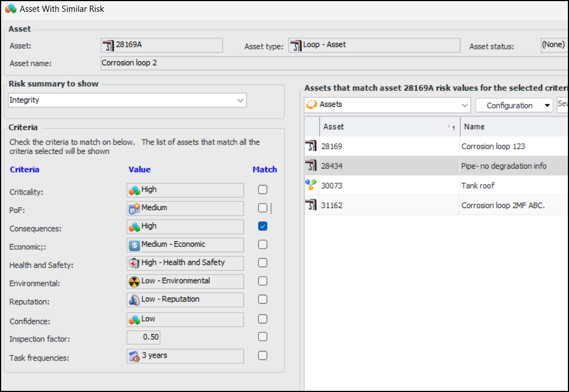Enable the Criticality match checkbox
The height and width of the screenshot is (392, 569).
pyautogui.click(x=263, y=190)
